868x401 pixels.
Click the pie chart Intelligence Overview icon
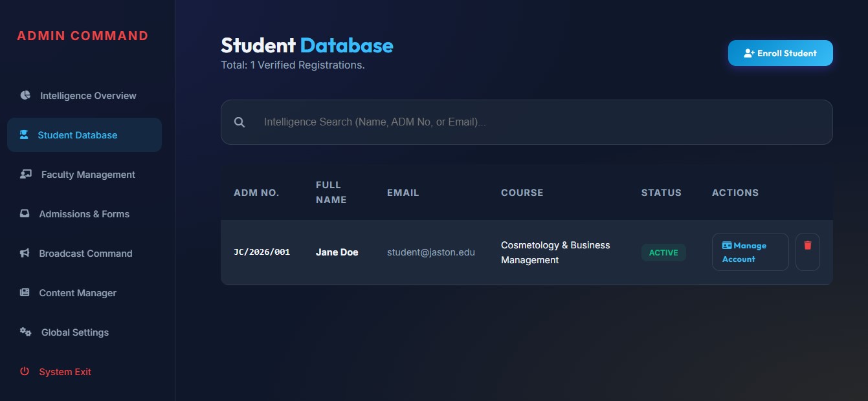pos(25,95)
